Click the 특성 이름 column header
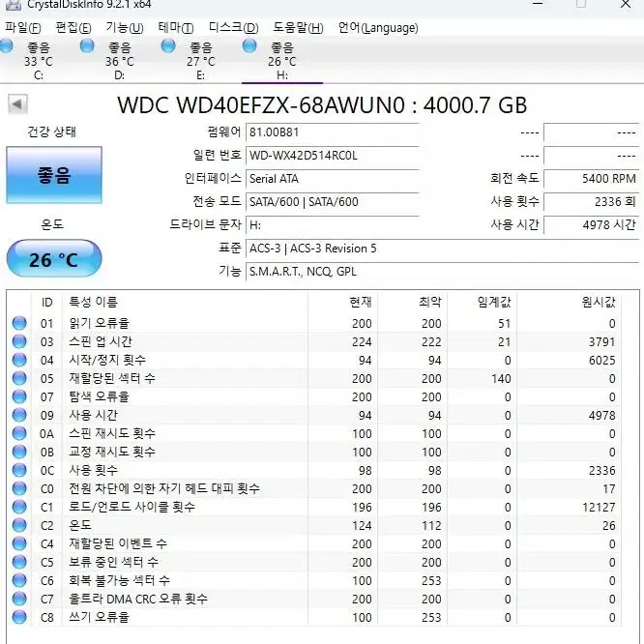 (186, 303)
